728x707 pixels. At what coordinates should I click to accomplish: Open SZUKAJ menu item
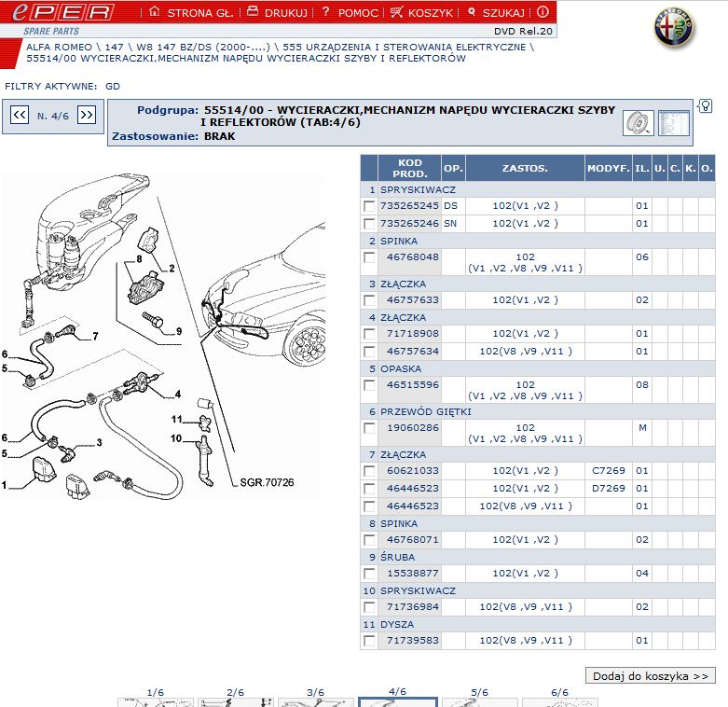tap(503, 13)
